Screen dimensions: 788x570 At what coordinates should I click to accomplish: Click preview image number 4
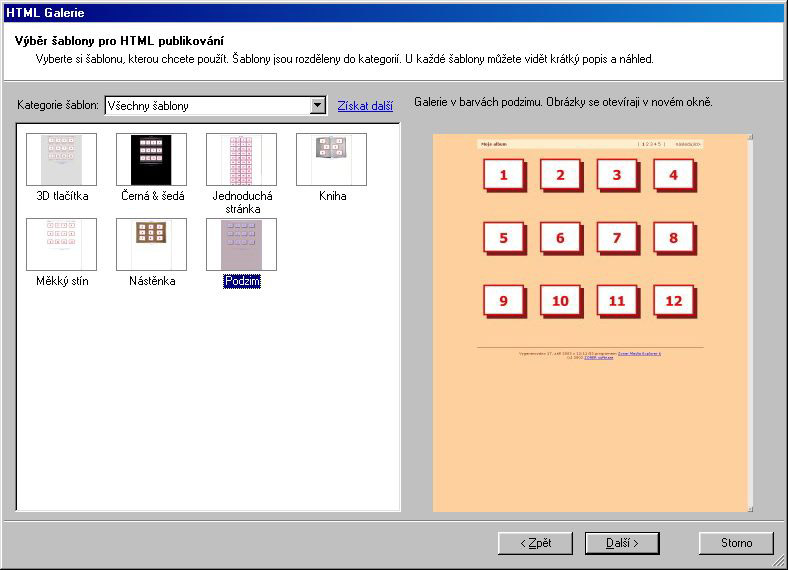pos(674,175)
